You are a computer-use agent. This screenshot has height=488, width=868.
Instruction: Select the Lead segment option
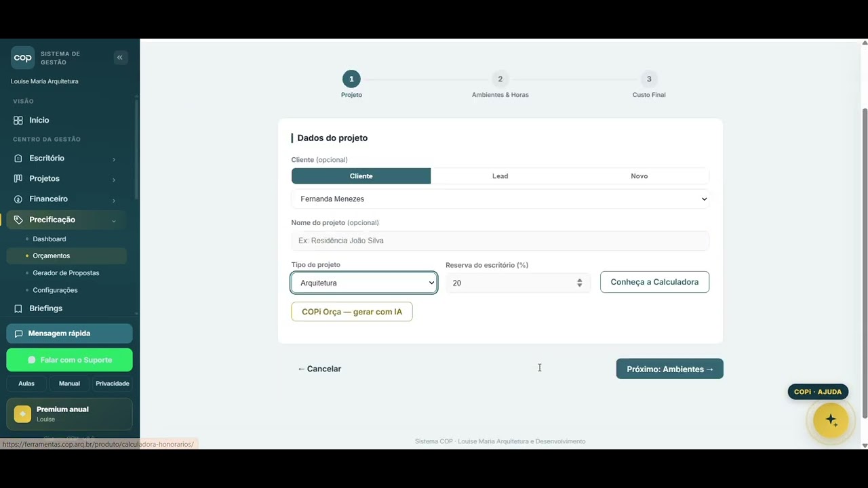pos(500,176)
